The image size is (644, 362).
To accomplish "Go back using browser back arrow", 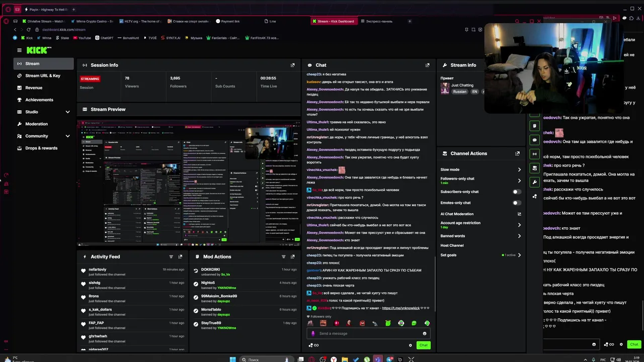I will [x=15, y=30].
